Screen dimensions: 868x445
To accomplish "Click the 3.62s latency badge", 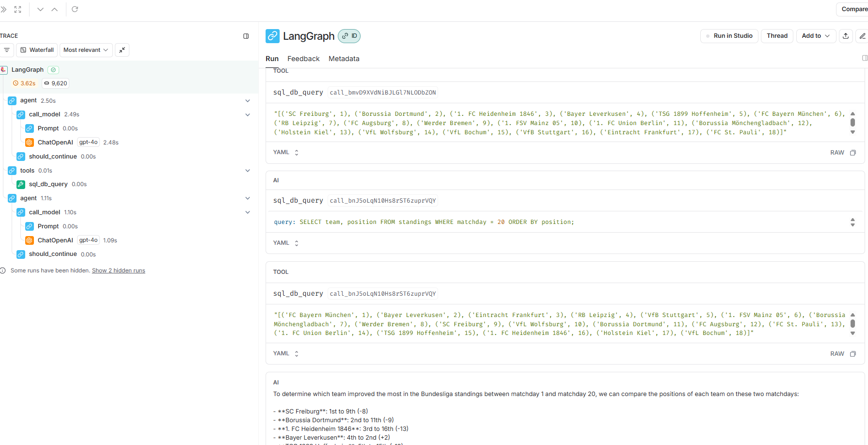I will coord(24,83).
